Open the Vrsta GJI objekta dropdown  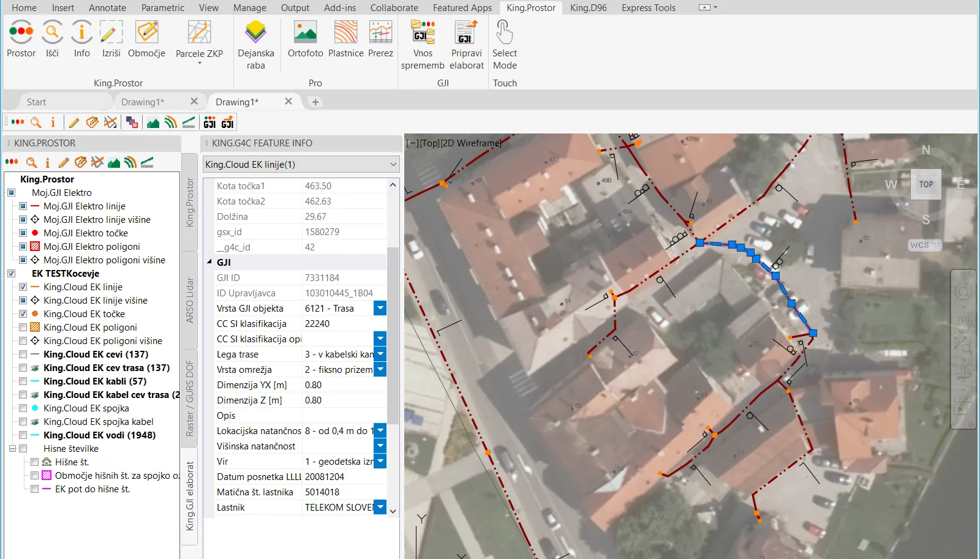pos(380,309)
